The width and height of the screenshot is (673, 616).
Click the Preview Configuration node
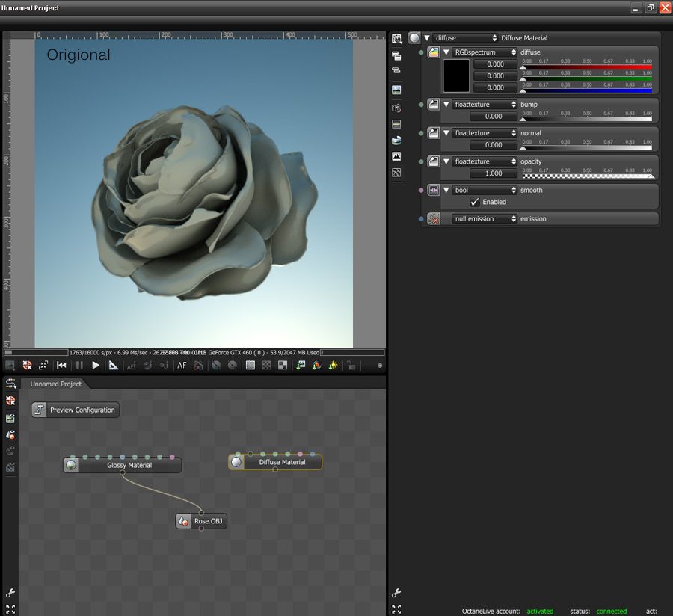[x=76, y=410]
